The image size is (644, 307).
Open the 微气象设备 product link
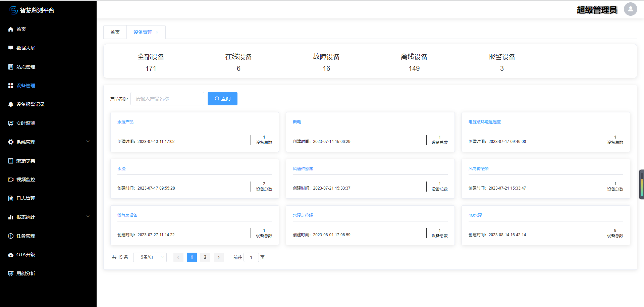click(127, 215)
